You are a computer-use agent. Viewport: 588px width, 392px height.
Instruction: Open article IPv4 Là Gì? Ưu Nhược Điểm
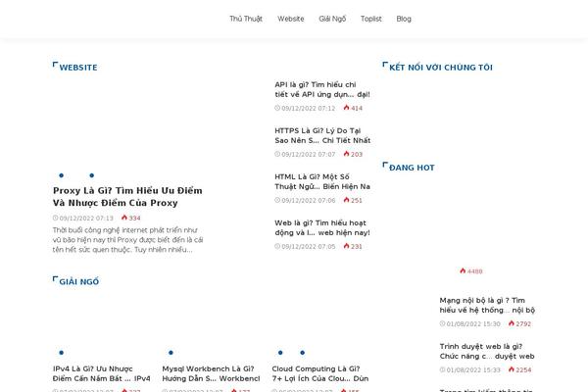click(101, 373)
